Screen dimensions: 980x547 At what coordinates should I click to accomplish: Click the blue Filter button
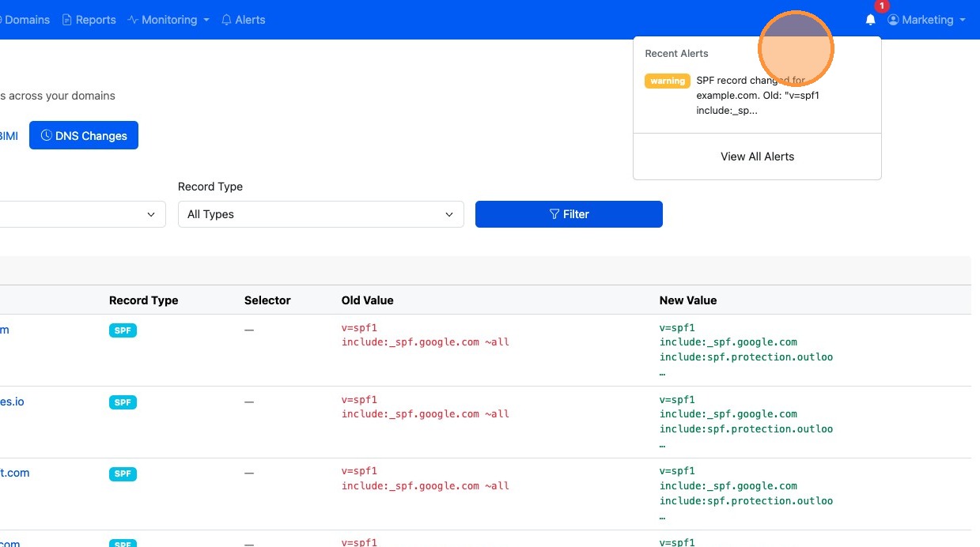tap(569, 214)
